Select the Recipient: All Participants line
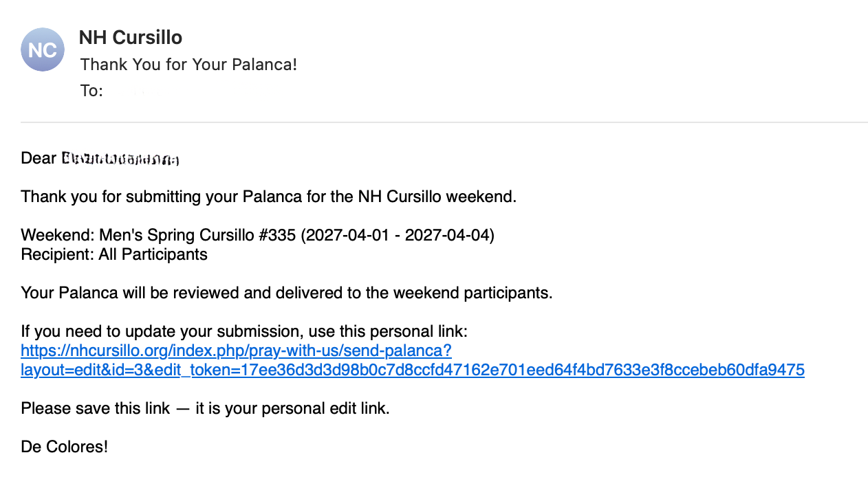This screenshot has width=868, height=499. coord(114,255)
